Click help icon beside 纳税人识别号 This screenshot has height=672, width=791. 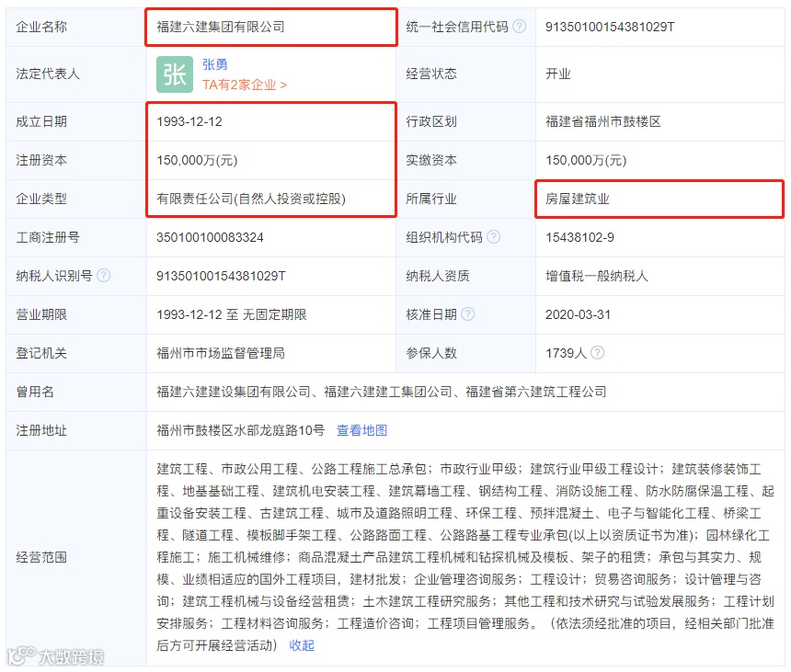click(x=103, y=275)
